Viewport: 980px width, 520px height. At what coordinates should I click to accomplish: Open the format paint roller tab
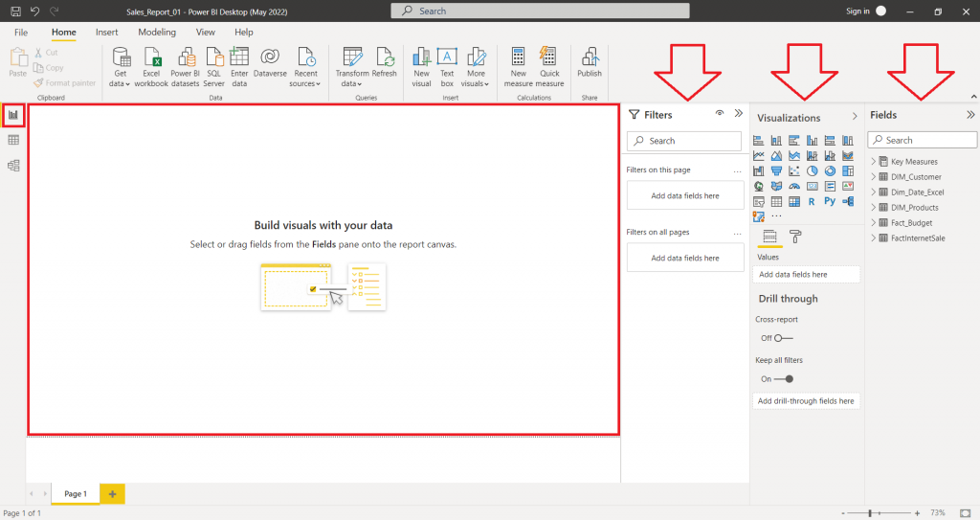click(795, 237)
